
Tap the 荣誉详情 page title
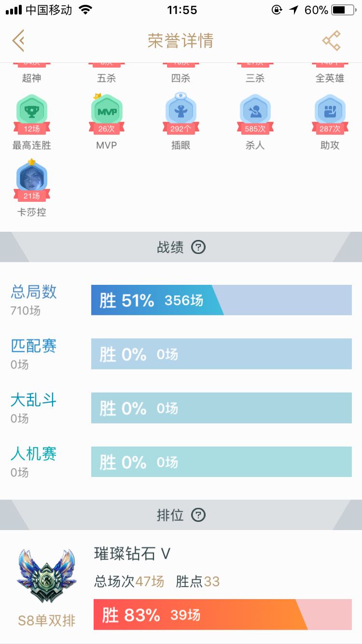tap(181, 41)
